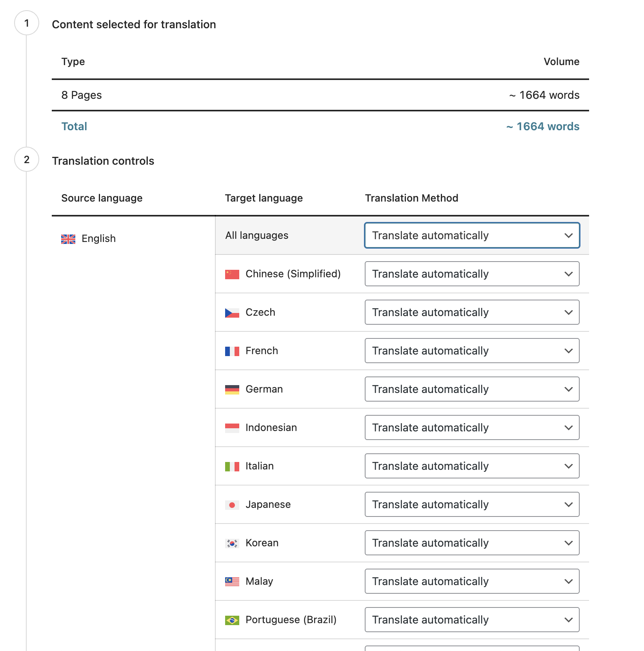Open the Indonesian translation method selector
Viewport: 644px width, 651px height.
click(472, 427)
